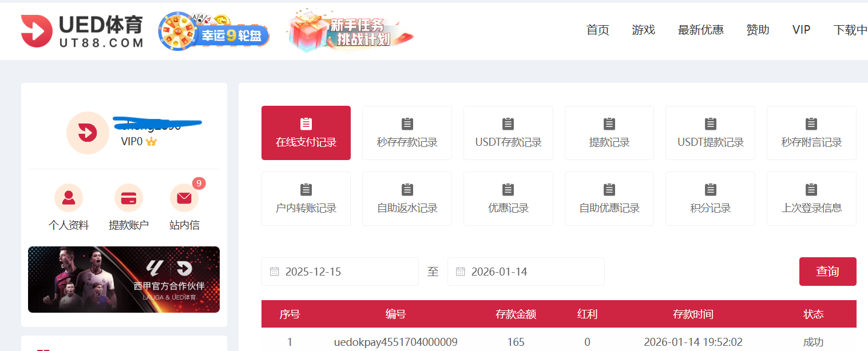Click the 幸运9轮盘 lucky wheel icon
This screenshot has height=351, width=868.
[214, 31]
